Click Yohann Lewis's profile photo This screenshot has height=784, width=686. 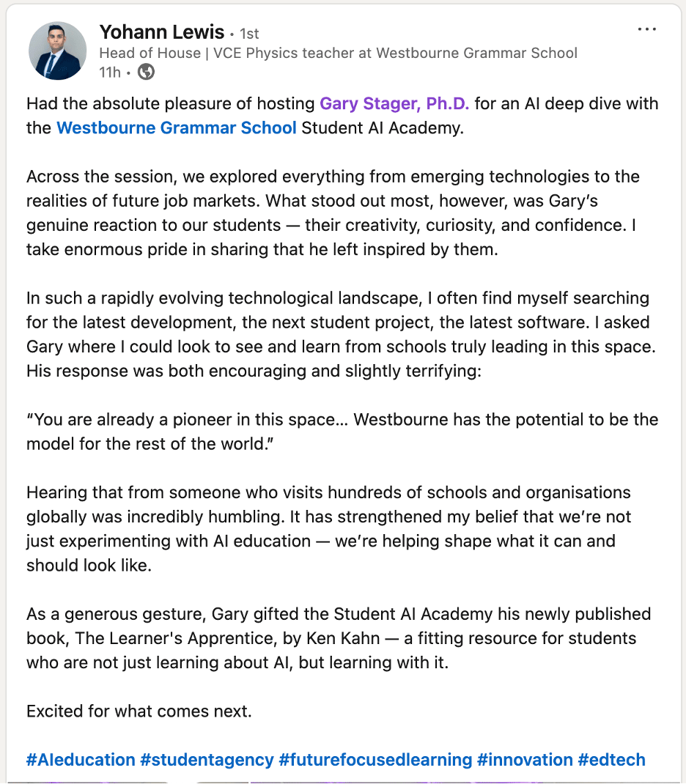click(x=57, y=51)
